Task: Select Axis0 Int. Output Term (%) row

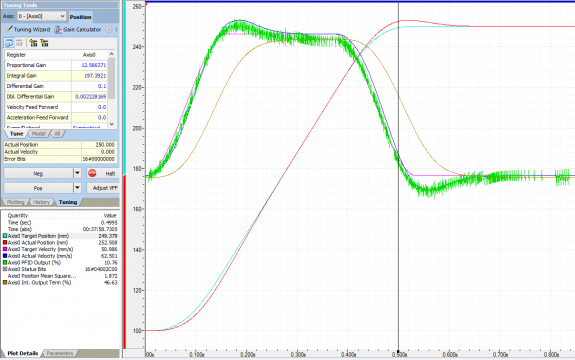Action: 60,282
